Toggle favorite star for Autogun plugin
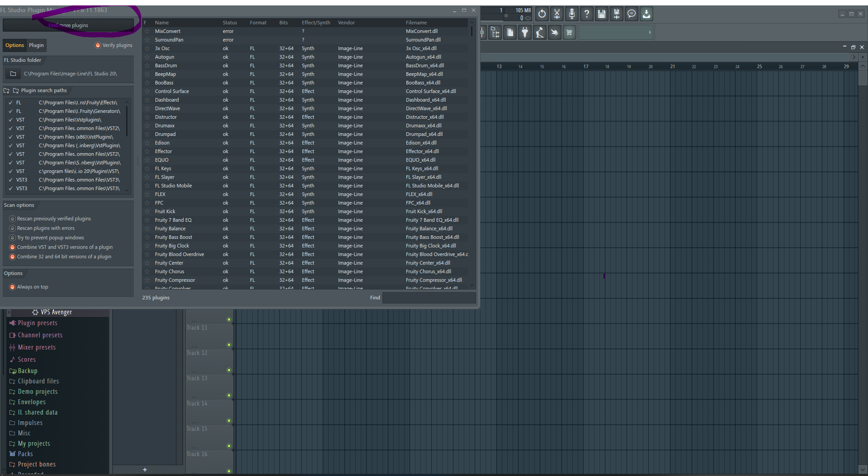This screenshot has width=868, height=476. click(x=147, y=57)
